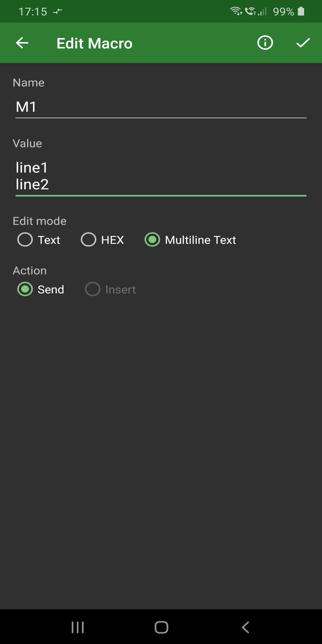Focus the Name field containing M1
Image resolution: width=322 pixels, height=644 pixels.
pyautogui.click(x=161, y=107)
